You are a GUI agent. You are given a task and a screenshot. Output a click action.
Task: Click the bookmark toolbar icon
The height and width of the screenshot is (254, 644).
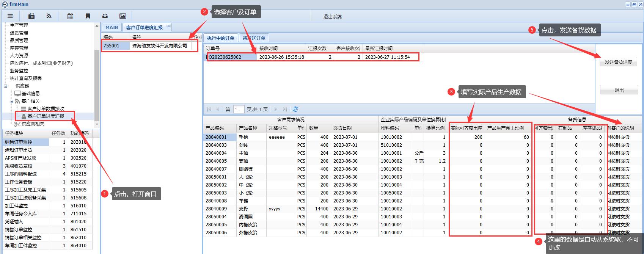pyautogui.click(x=88, y=16)
